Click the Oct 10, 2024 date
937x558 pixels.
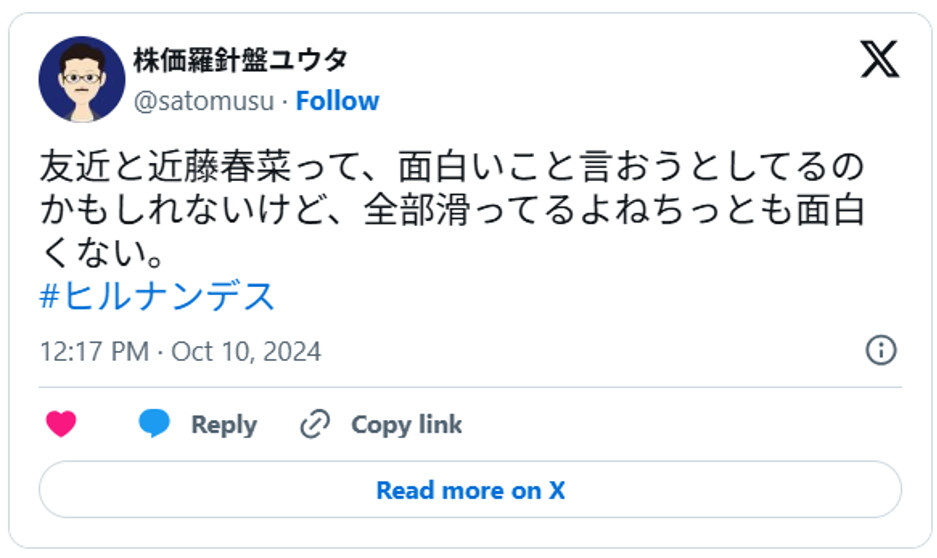tap(246, 352)
